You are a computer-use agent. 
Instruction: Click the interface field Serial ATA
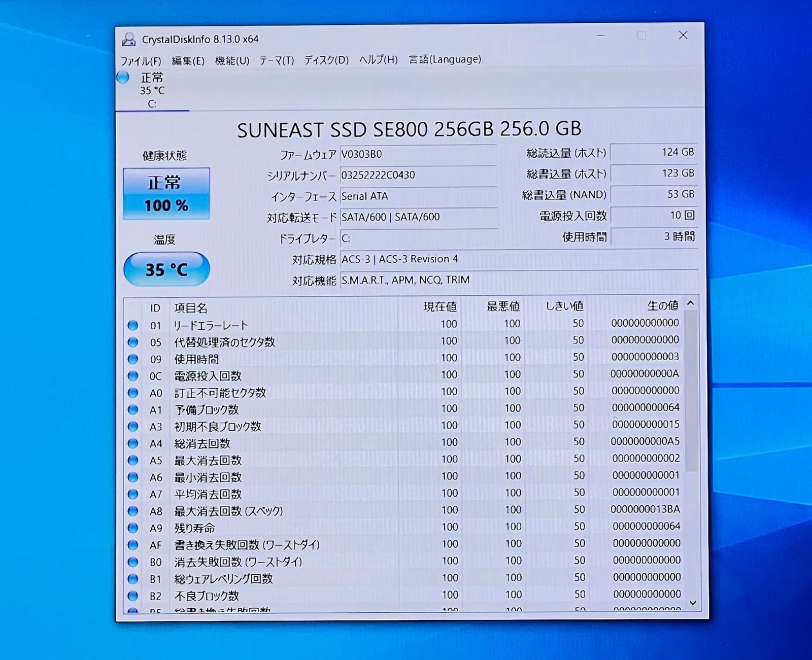pyautogui.click(x=418, y=196)
